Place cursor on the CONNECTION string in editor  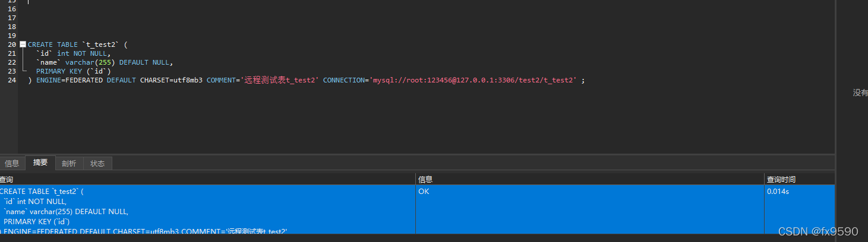pos(474,80)
